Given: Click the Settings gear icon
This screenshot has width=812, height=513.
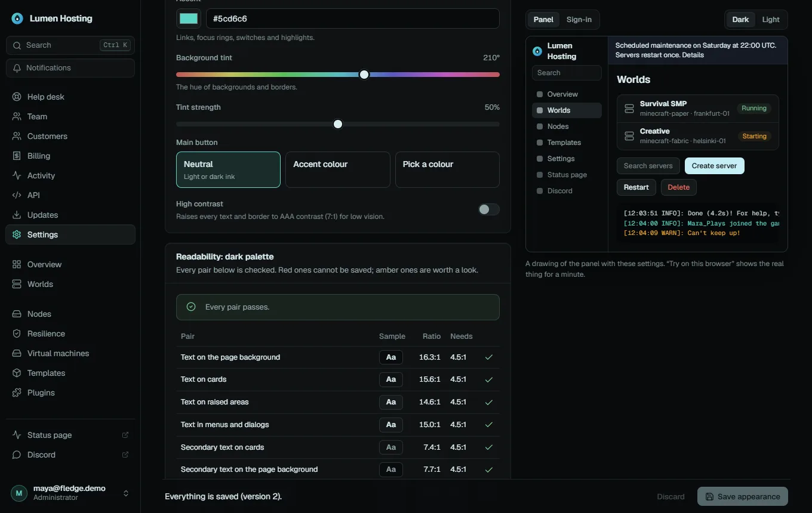Looking at the screenshot, I should 17,234.
